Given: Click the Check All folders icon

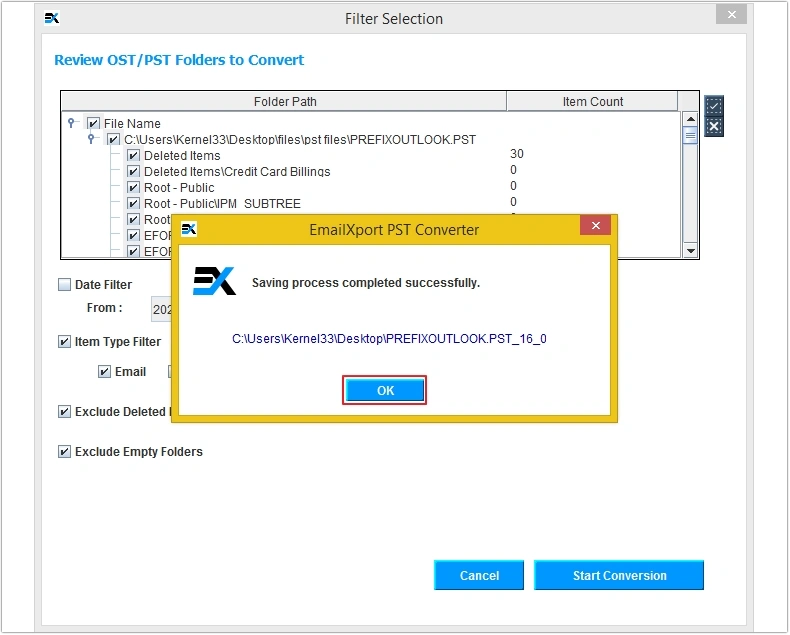Looking at the screenshot, I should 714,106.
